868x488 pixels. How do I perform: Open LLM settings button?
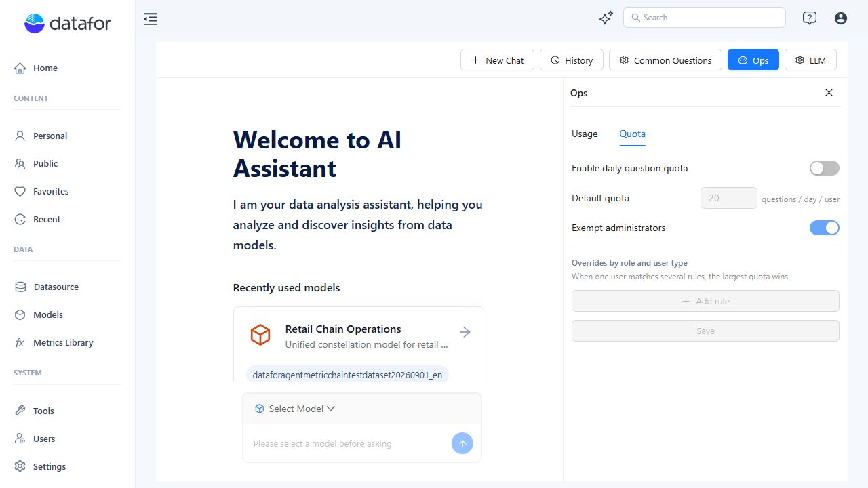pyautogui.click(x=810, y=60)
